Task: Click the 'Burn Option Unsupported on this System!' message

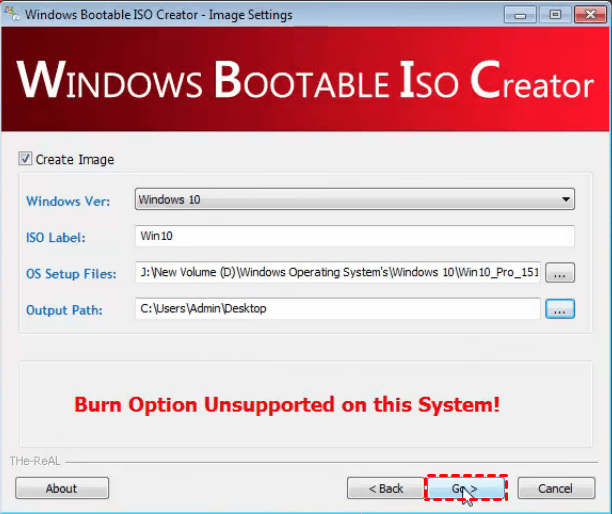Action: click(287, 405)
